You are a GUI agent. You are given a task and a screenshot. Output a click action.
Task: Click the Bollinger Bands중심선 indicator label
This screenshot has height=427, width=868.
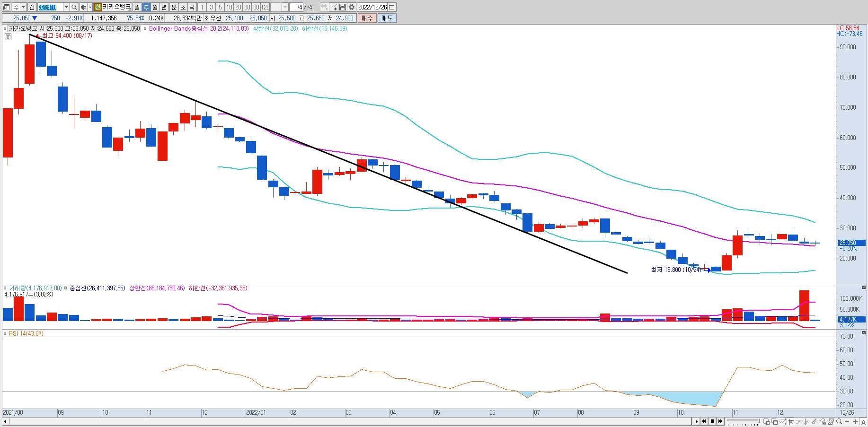click(x=199, y=28)
